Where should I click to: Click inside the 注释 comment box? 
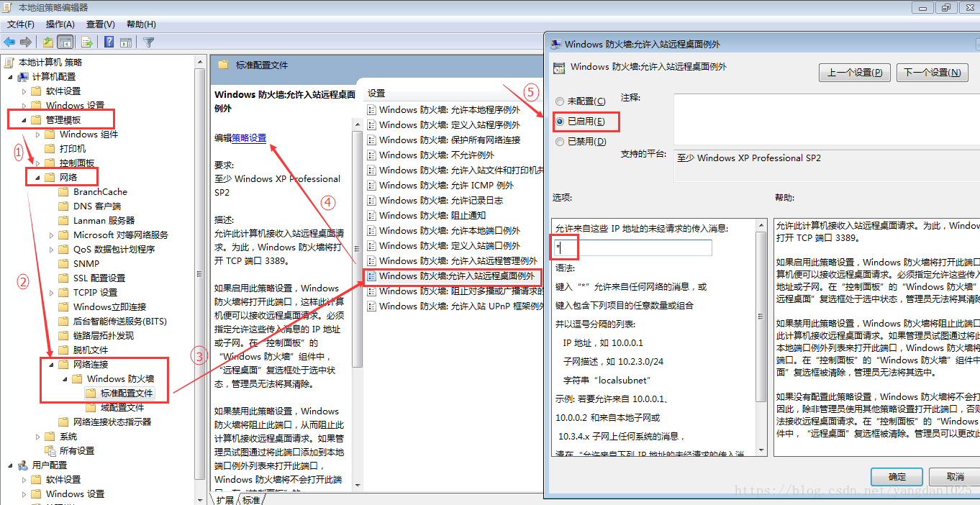pyautogui.click(x=827, y=119)
